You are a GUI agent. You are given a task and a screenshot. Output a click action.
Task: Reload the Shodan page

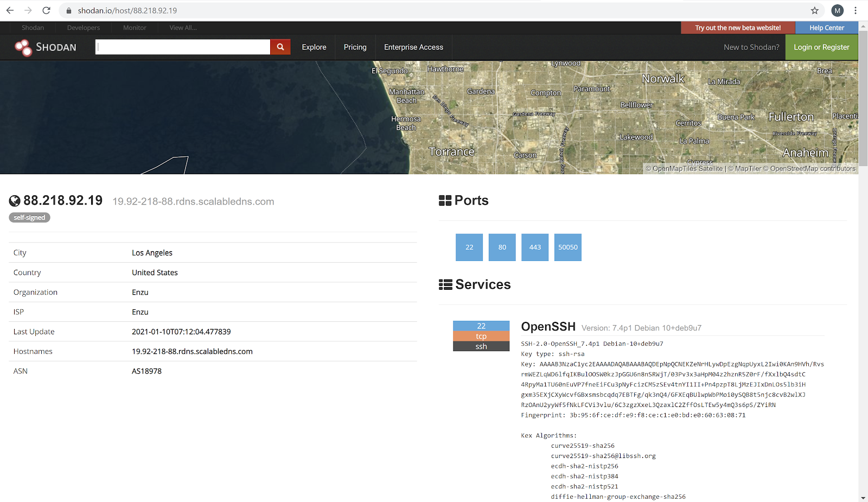click(47, 10)
